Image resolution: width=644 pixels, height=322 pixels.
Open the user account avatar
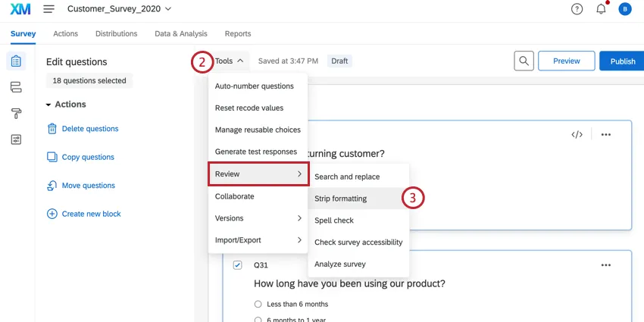(x=624, y=9)
